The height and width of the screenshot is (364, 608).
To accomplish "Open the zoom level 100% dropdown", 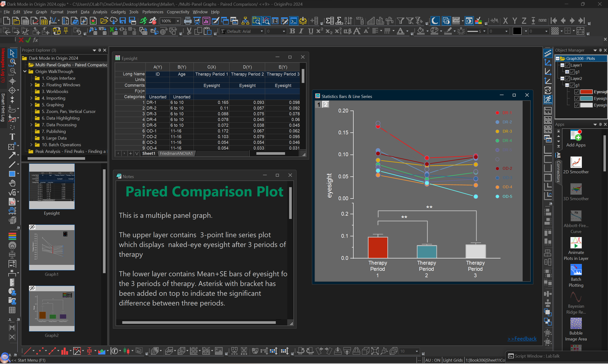I will pyautogui.click(x=178, y=21).
